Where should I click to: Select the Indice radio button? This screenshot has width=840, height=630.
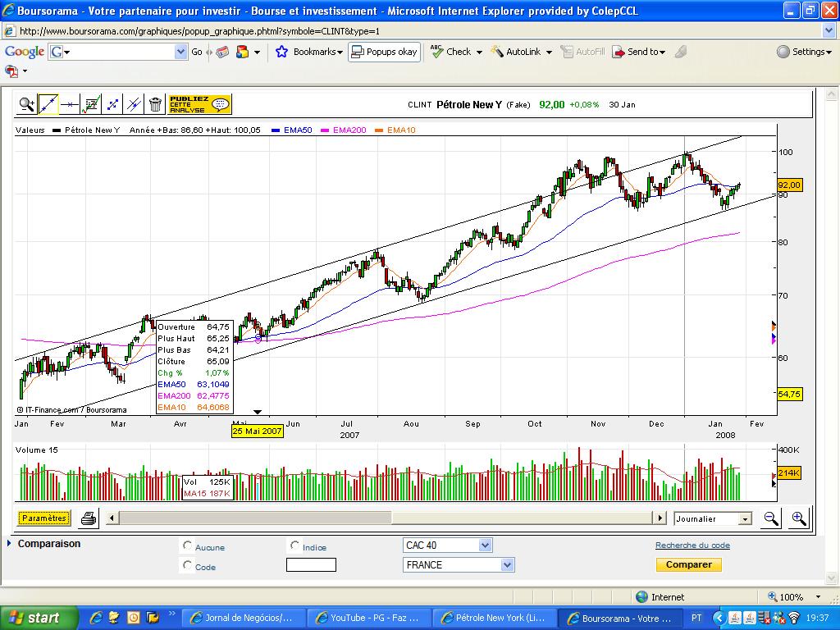[x=294, y=546]
